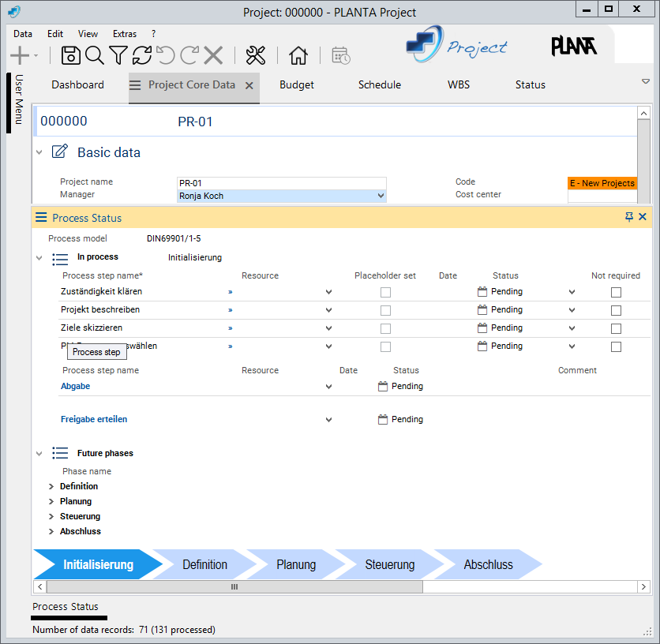
Task: Collapse the Future phases section
Action: pyautogui.click(x=39, y=453)
